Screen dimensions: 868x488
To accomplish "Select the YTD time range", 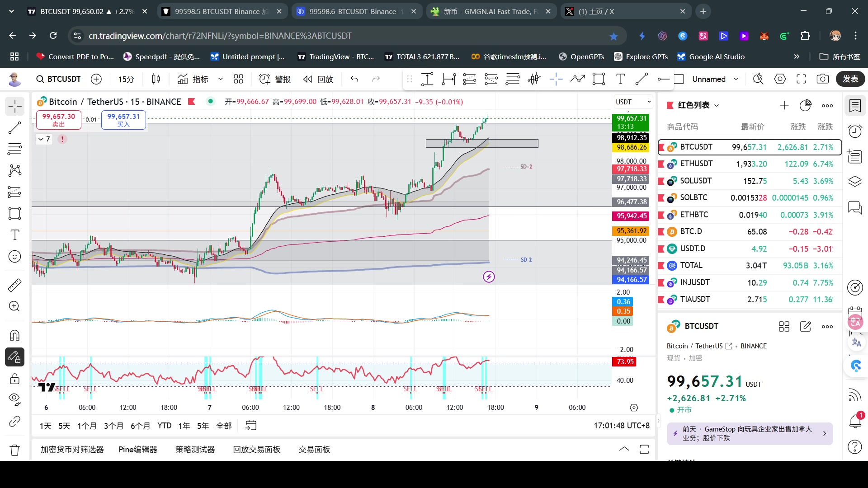I will coord(165,426).
